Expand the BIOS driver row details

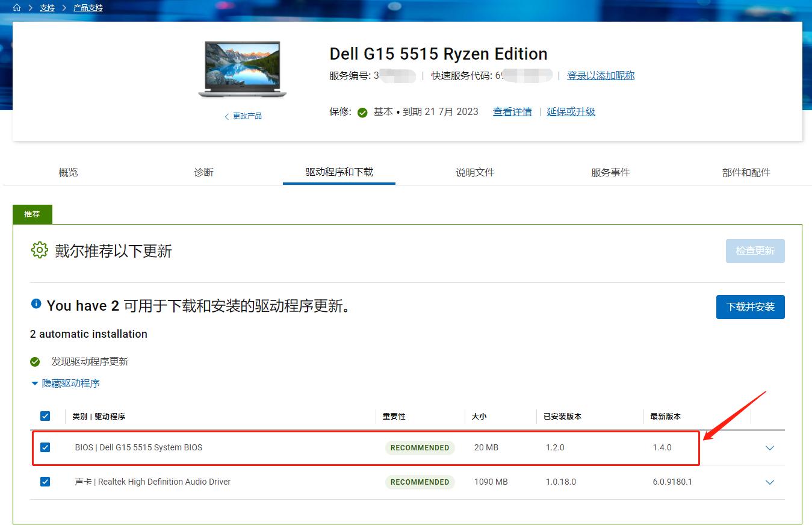tap(769, 448)
